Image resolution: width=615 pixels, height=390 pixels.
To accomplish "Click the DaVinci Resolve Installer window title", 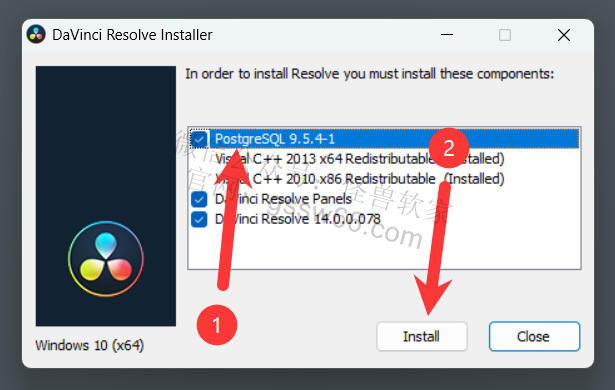I will (132, 35).
